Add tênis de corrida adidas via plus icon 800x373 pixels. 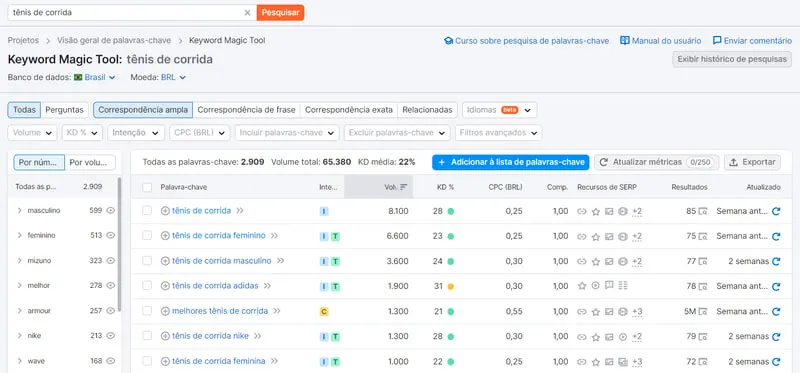click(165, 286)
